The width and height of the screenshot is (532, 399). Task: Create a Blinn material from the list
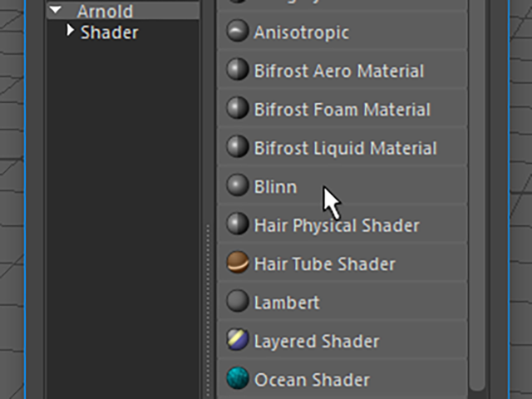[x=342, y=185]
